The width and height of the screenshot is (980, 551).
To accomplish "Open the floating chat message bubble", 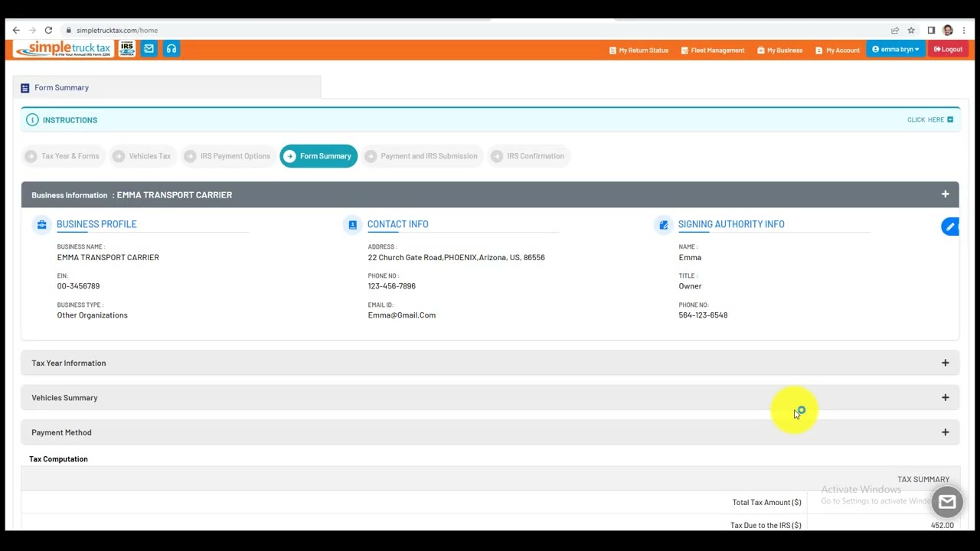I will 947,502.
